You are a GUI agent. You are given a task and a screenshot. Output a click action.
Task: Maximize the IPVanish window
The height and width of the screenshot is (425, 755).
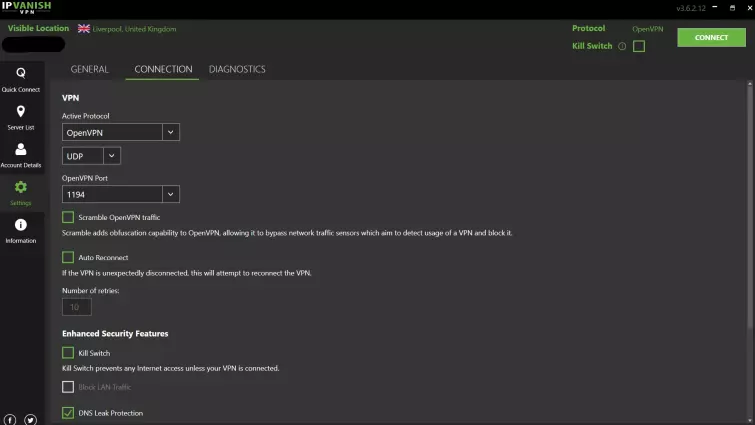[732, 8]
